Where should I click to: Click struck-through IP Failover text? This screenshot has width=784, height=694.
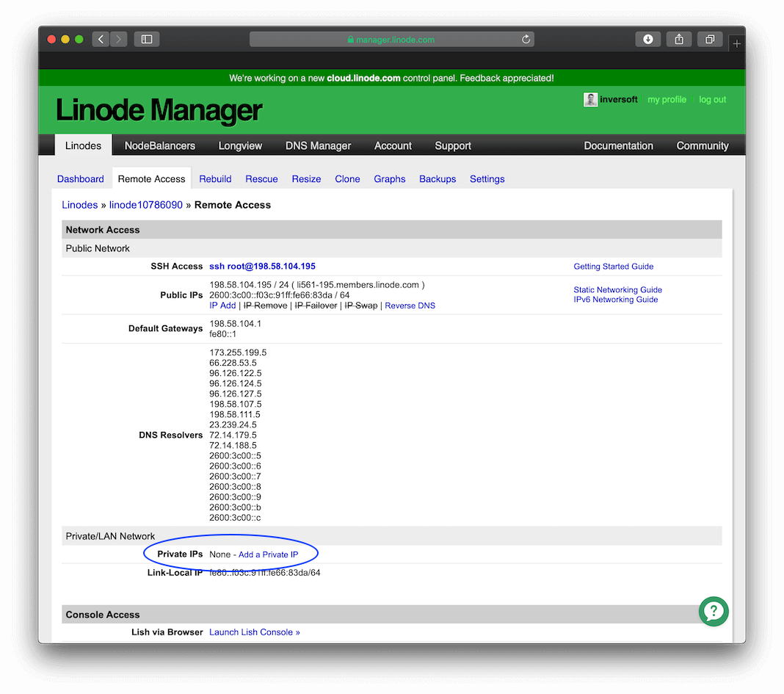[316, 306]
